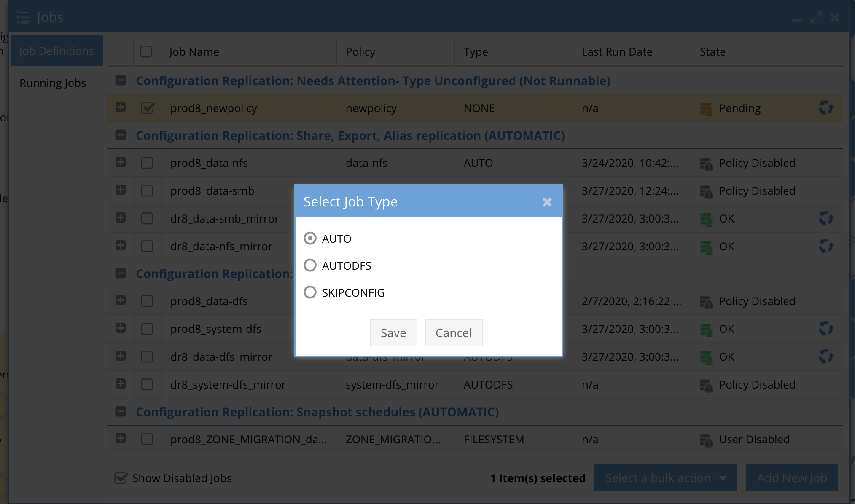Screen dimensions: 855x504
Task: Check the prod8_data-dfs job checkbox
Action: (x=147, y=301)
